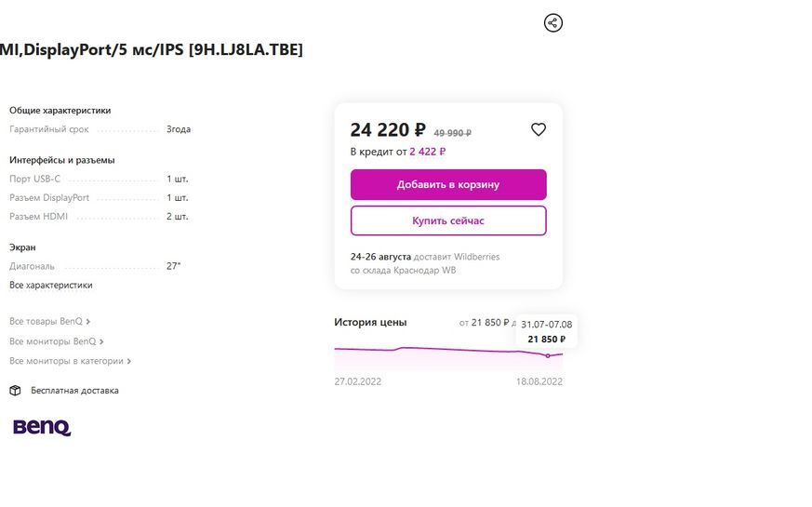
Task: Add product to favorites with heart icon
Action: tap(539, 130)
